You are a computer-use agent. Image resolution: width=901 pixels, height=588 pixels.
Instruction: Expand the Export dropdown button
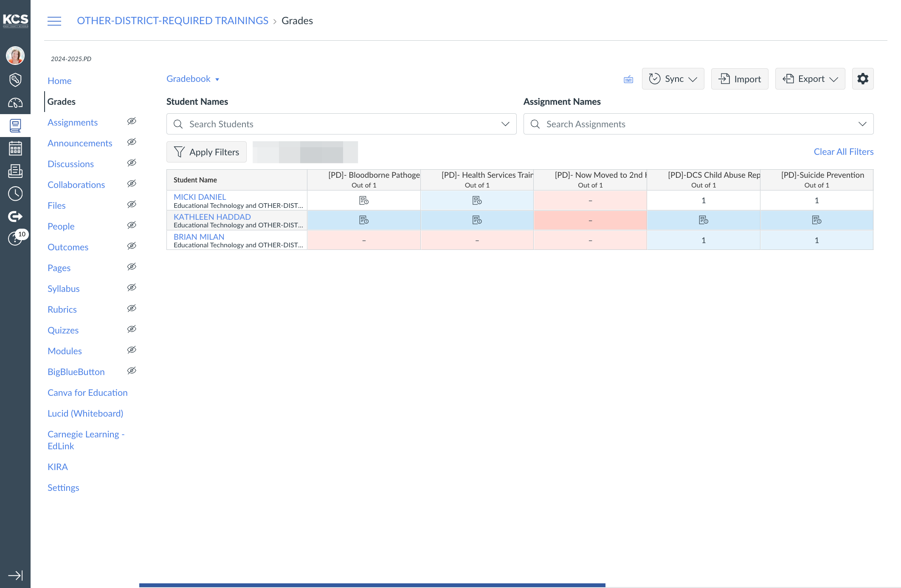[810, 79]
